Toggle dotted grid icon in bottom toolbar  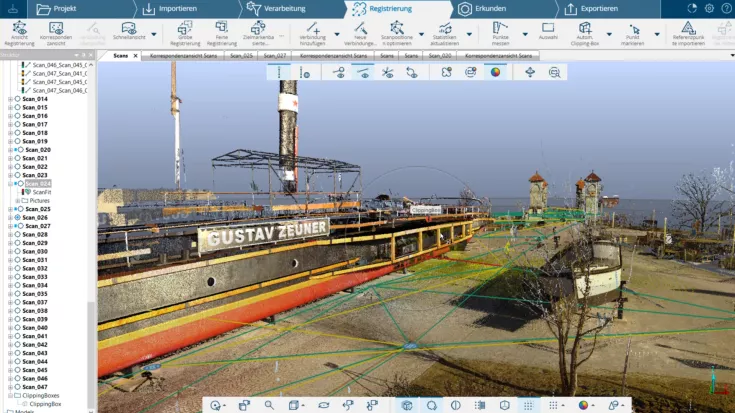coord(528,405)
